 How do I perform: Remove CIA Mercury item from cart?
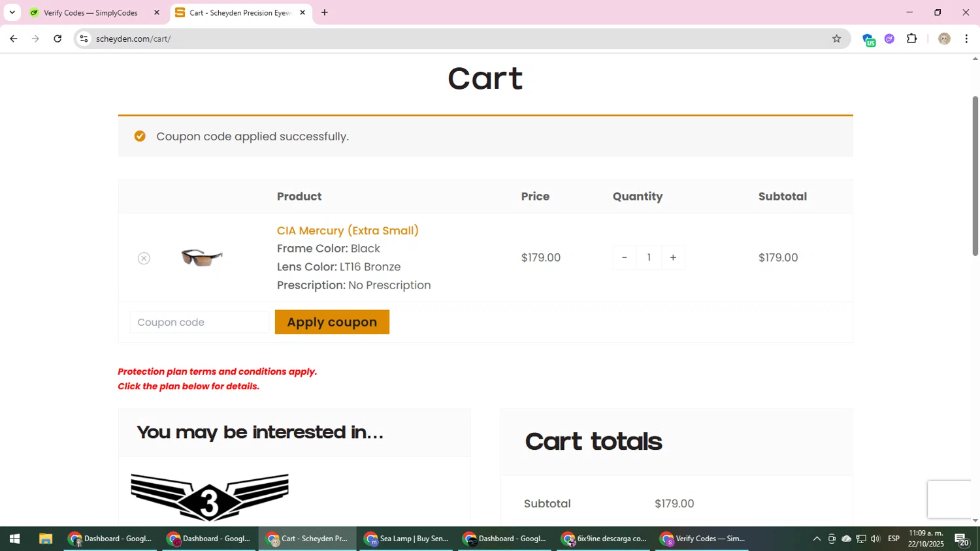[144, 259]
